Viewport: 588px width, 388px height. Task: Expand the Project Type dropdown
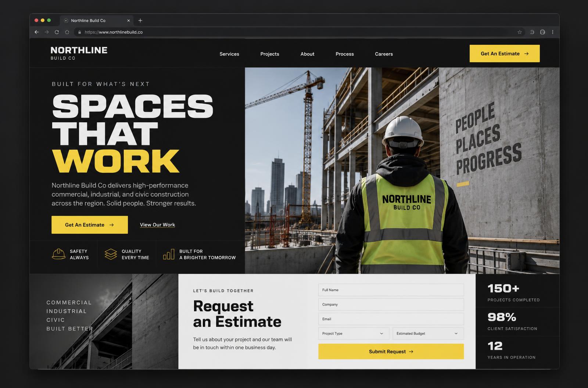[354, 334]
